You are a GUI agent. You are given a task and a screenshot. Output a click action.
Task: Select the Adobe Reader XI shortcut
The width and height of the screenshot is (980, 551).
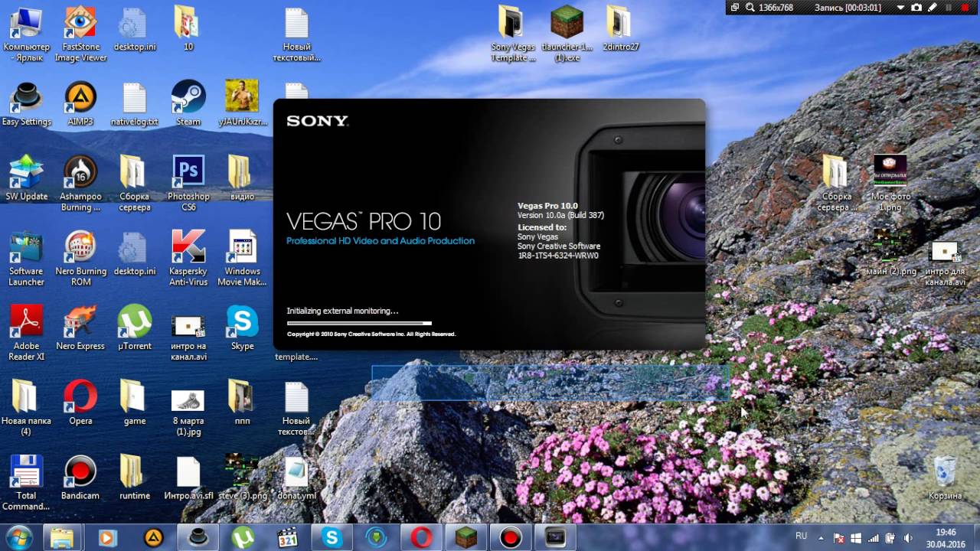click(x=26, y=334)
